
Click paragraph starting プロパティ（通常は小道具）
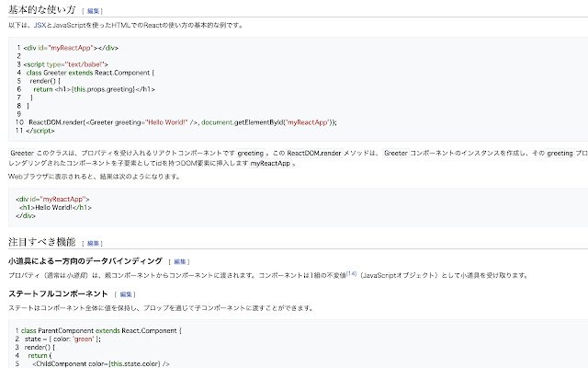[268, 275]
